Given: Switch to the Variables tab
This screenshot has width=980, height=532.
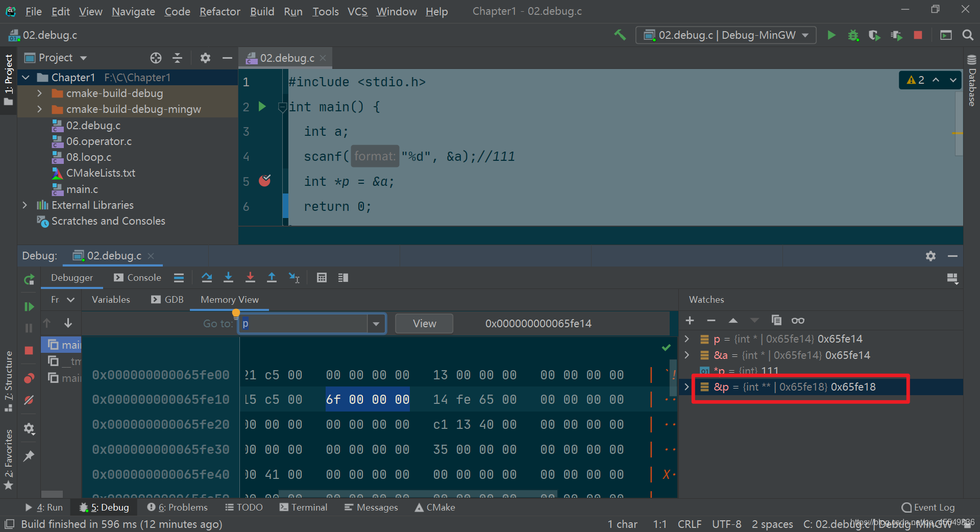Looking at the screenshot, I should click(x=111, y=300).
